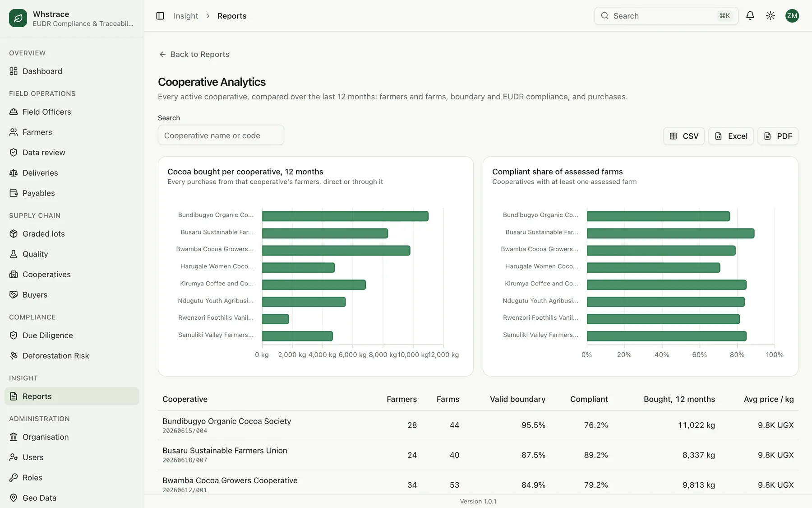Download the report as PDF
The width and height of the screenshot is (812, 508).
point(778,136)
